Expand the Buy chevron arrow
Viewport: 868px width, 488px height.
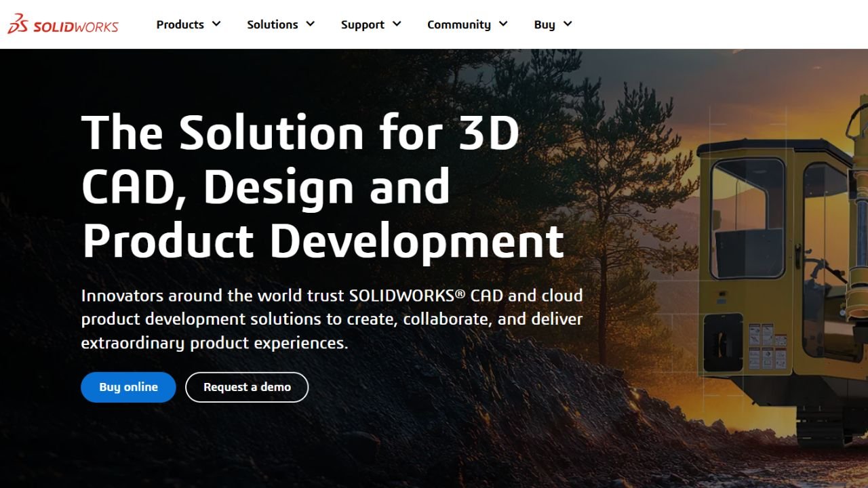pos(568,24)
